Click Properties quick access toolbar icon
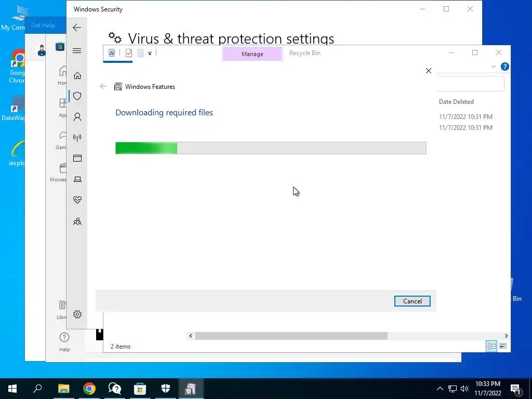Image resolution: width=532 pixels, height=399 pixels. pos(129,53)
